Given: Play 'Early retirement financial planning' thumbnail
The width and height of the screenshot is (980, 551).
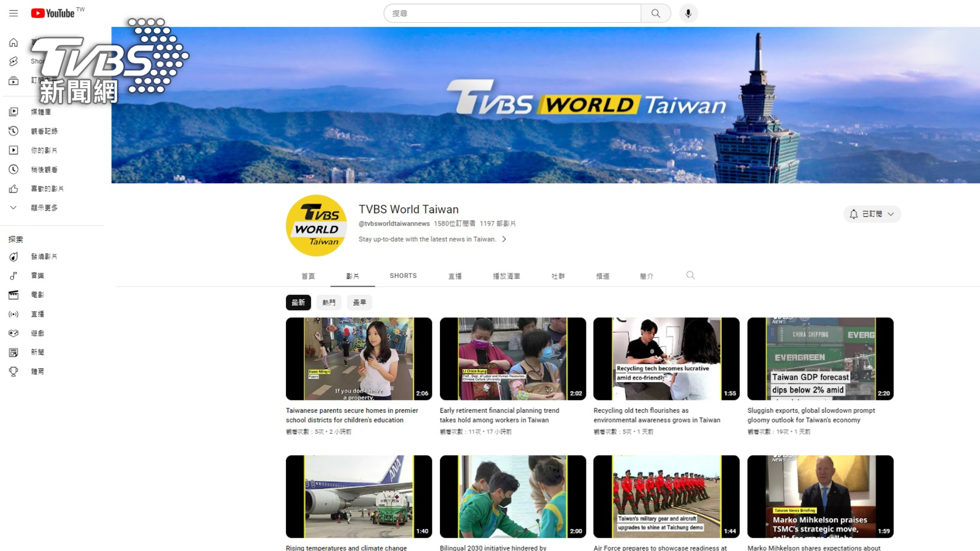Looking at the screenshot, I should tap(513, 359).
